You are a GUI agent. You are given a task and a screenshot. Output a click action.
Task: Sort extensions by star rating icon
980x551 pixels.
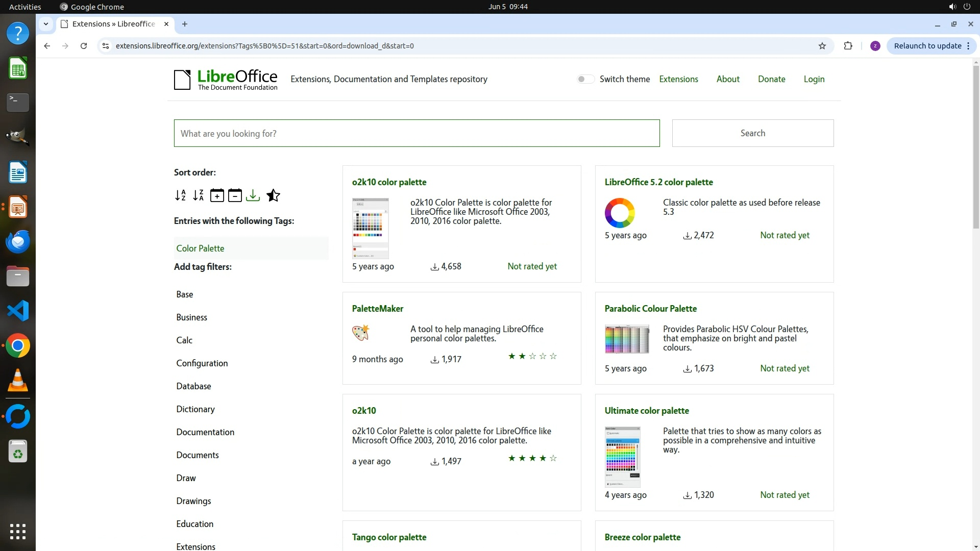[x=273, y=195]
